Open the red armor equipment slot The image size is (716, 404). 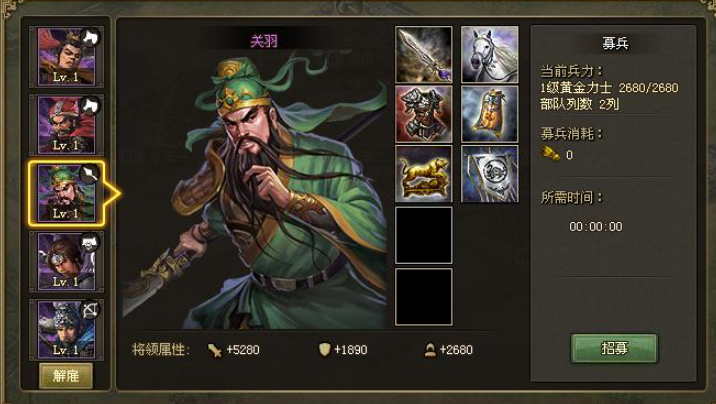tap(424, 114)
